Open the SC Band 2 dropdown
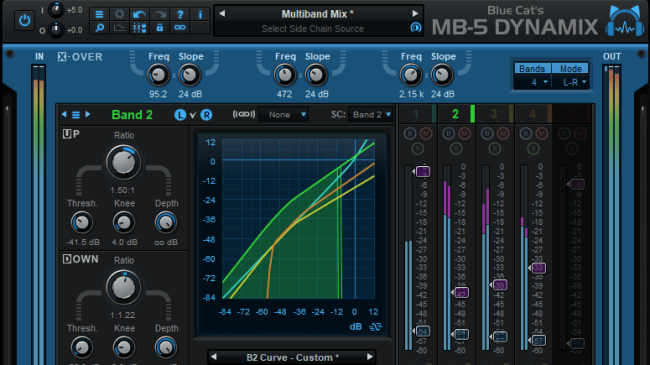This screenshot has height=365, width=650. (371, 114)
